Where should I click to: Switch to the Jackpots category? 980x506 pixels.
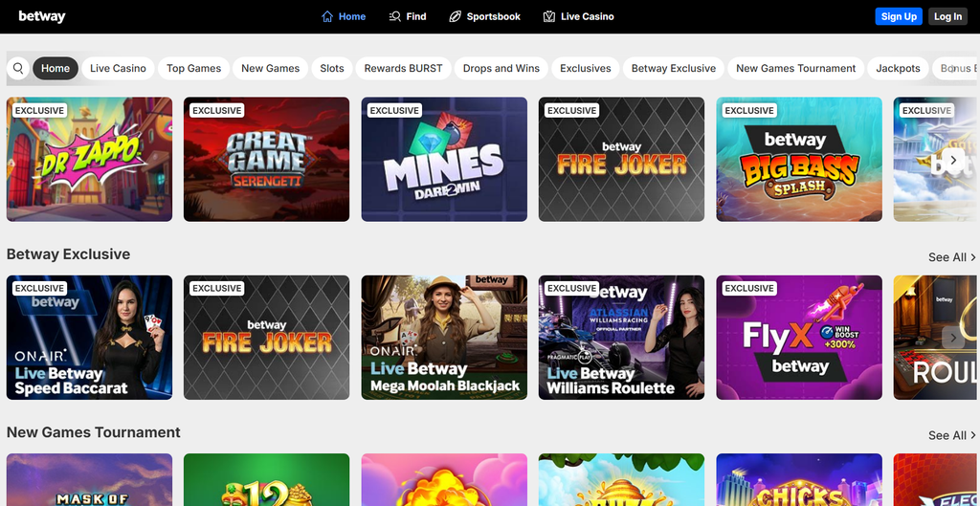coord(898,68)
